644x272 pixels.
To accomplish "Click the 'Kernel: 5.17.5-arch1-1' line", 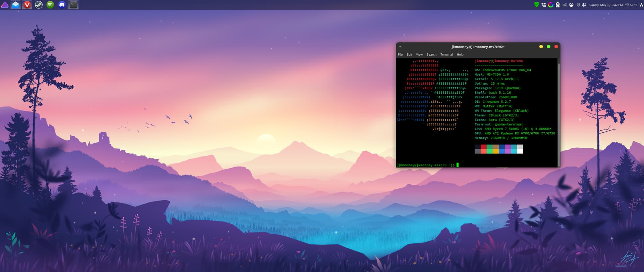I will [496, 79].
